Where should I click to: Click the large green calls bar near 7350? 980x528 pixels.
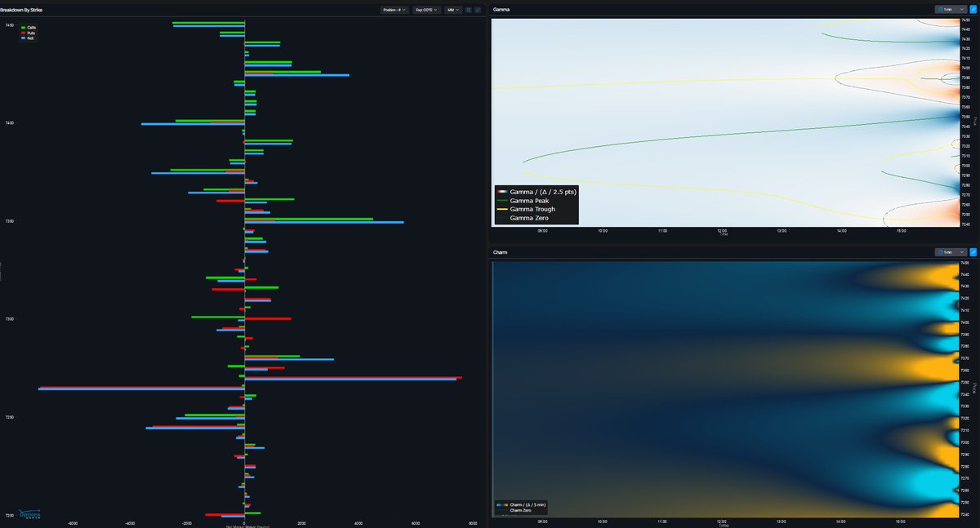coord(309,219)
